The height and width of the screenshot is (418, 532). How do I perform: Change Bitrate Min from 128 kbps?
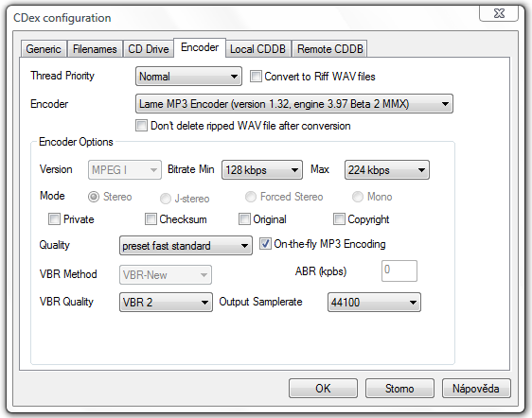click(261, 169)
